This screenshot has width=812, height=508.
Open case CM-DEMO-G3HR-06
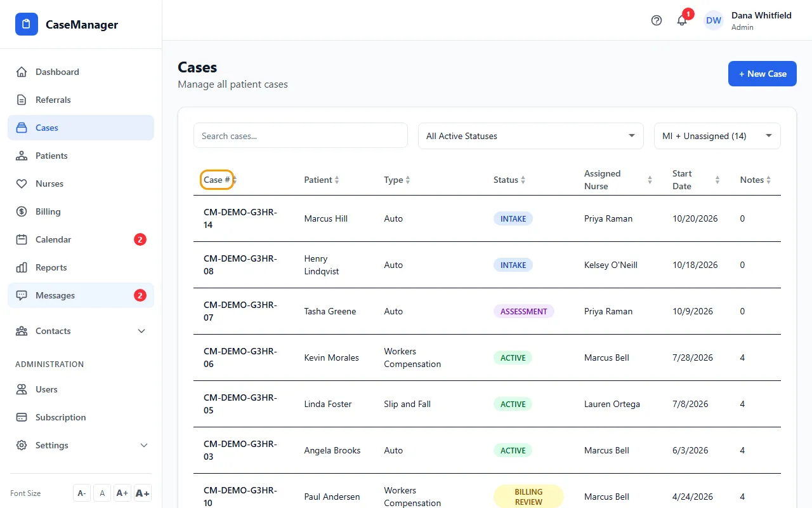tap(240, 358)
